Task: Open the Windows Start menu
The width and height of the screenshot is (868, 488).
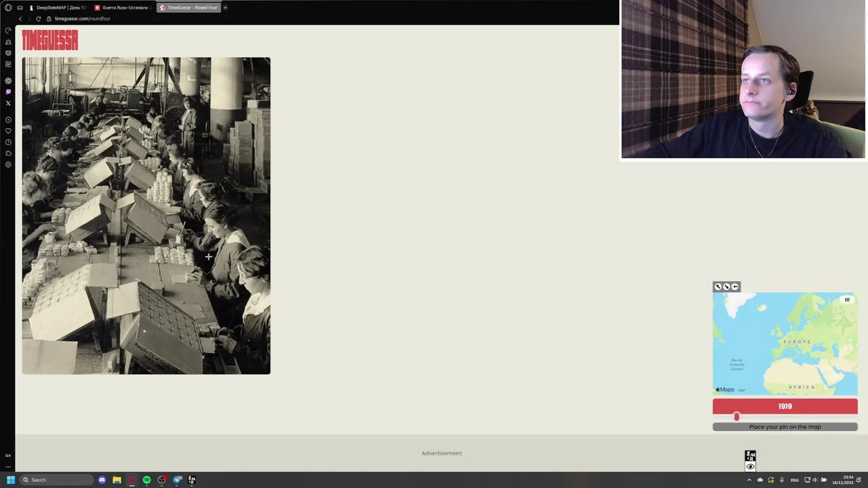Action: 10,480
